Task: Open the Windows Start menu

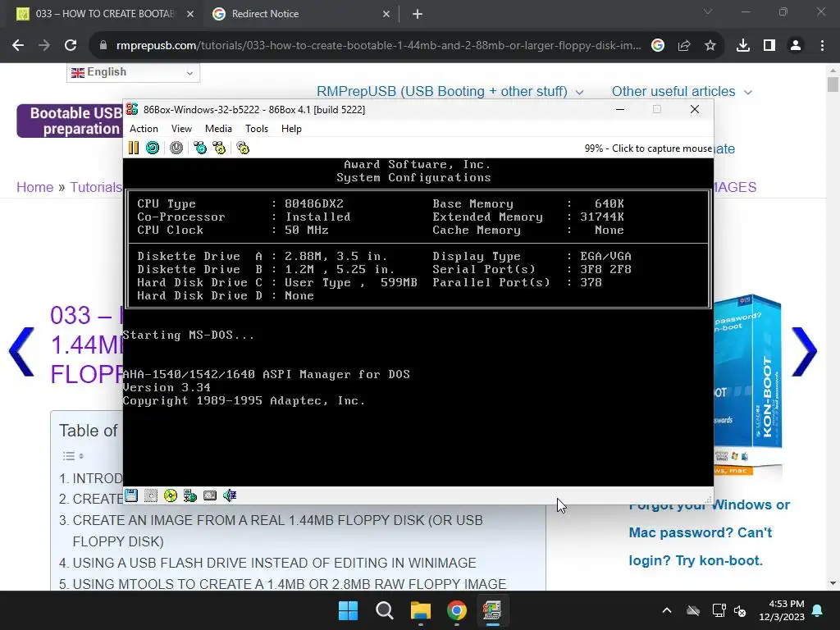Action: [x=348, y=610]
